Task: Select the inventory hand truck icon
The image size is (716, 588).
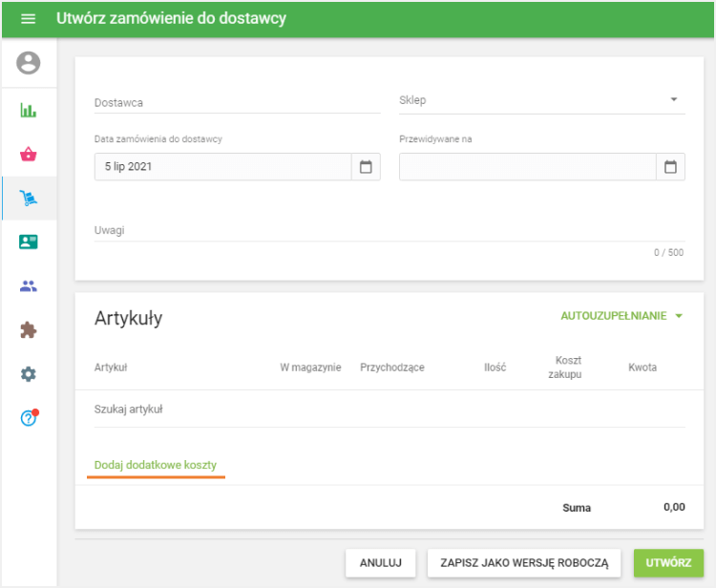Action: coord(29,199)
